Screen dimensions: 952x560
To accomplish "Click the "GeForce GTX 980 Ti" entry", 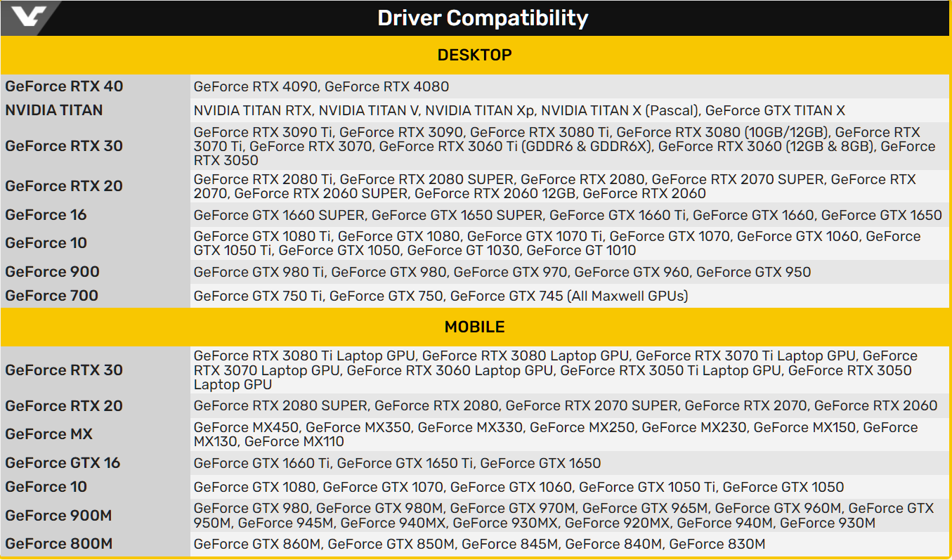I will coord(259,272).
